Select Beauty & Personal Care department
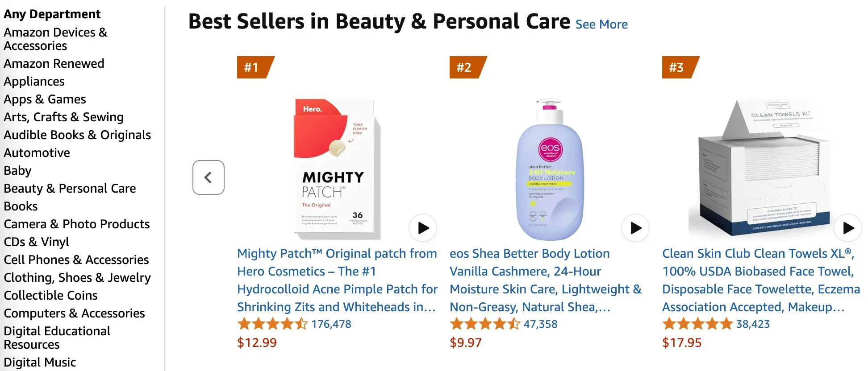This screenshot has height=371, width=868. 70,189
